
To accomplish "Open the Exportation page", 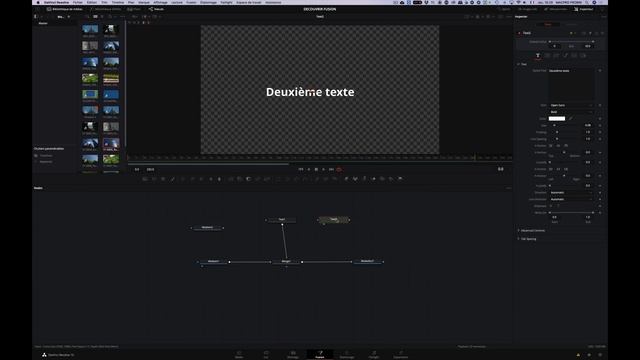I will (x=401, y=354).
